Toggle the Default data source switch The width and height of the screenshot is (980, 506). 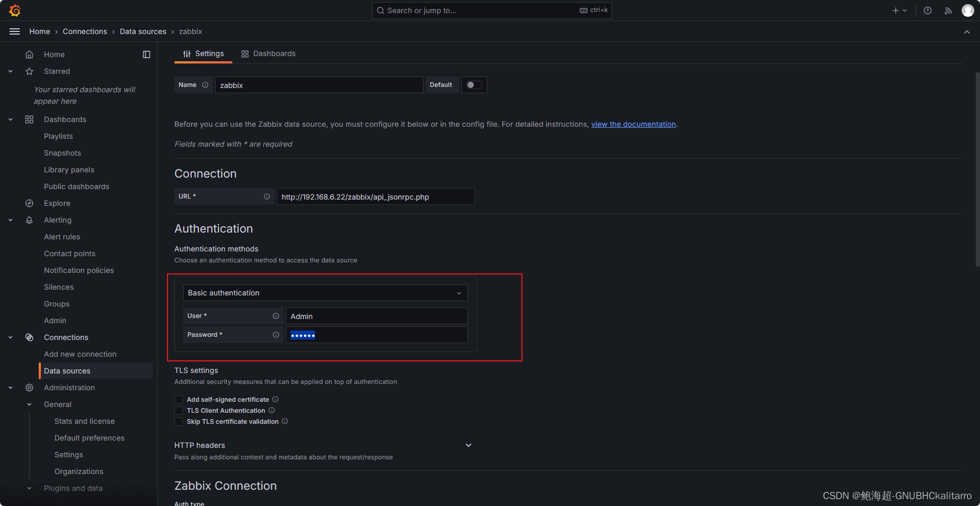[x=474, y=85]
